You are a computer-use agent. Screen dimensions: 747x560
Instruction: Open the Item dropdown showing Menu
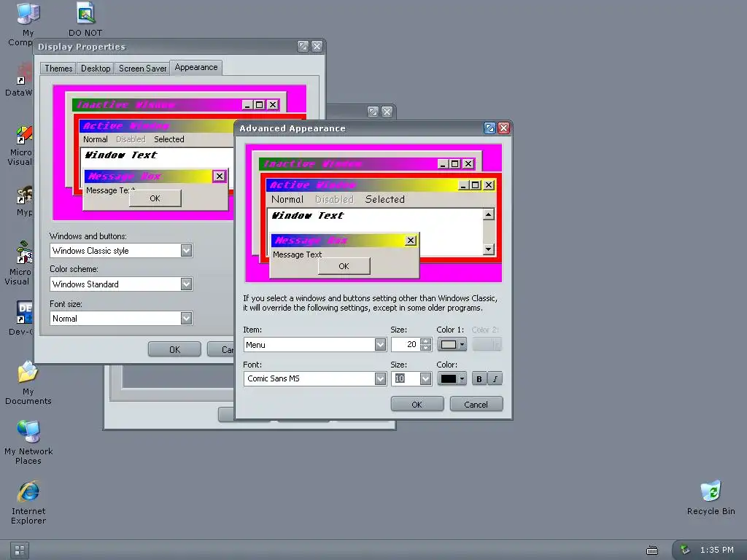380,344
